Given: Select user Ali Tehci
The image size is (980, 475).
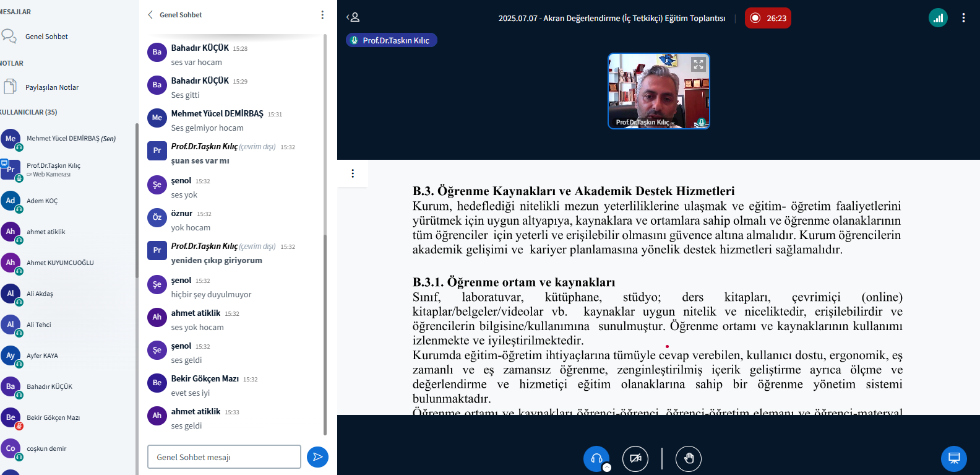Looking at the screenshot, I should (67, 325).
